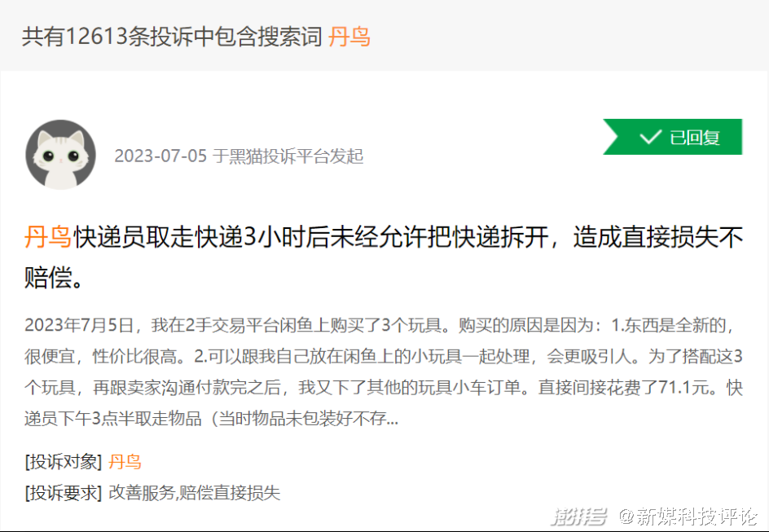Select the 丹鸟 link next to 投诉对象
Image resolution: width=769 pixels, height=532 pixels.
coord(125,462)
